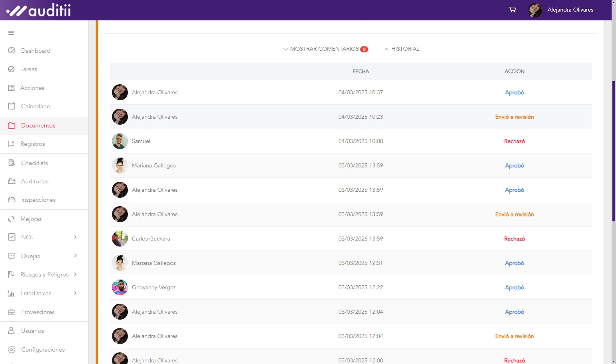Expand the Quejas submenu arrow
Screen dimensions: 616x364
(75, 256)
